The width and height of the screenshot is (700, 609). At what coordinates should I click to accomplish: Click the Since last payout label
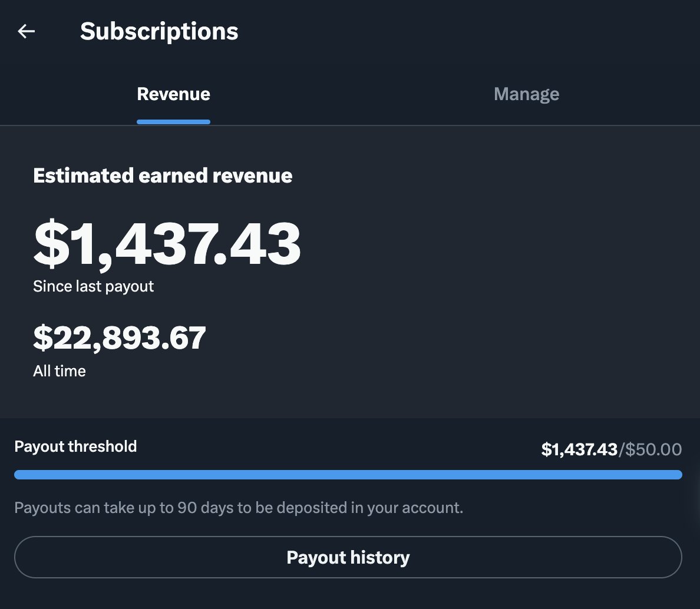(93, 286)
